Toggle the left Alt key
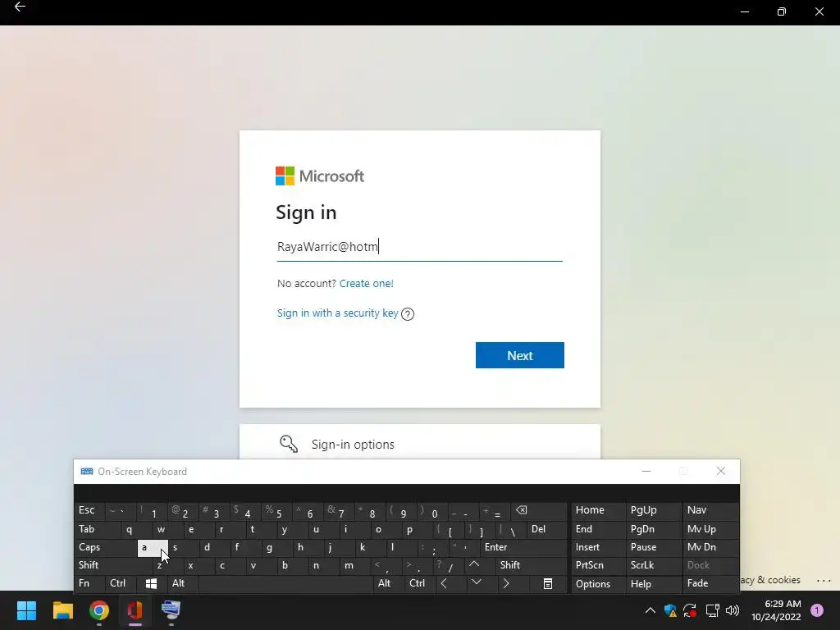The image size is (840, 630). point(183,583)
